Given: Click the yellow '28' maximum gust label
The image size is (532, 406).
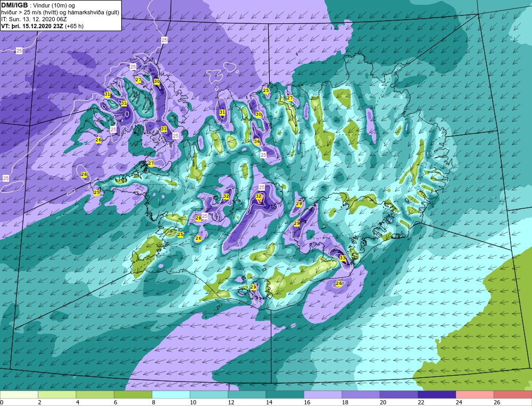Looking at the screenshot, I should click(198, 218).
